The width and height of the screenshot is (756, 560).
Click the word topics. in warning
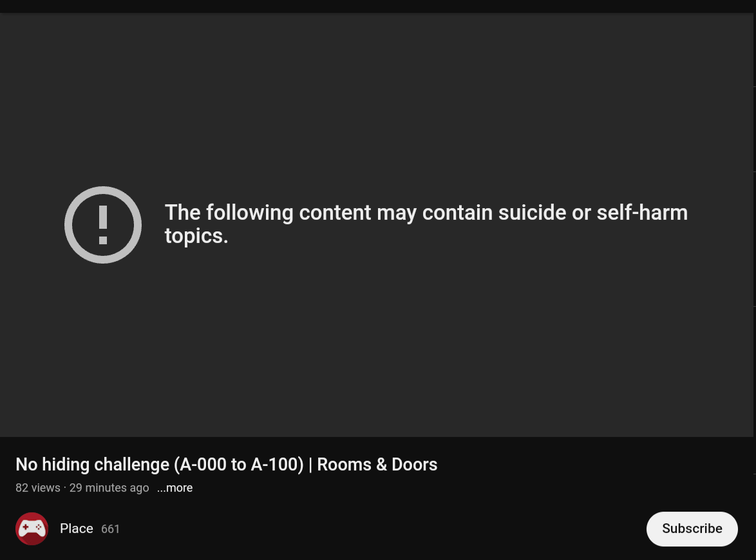click(196, 236)
